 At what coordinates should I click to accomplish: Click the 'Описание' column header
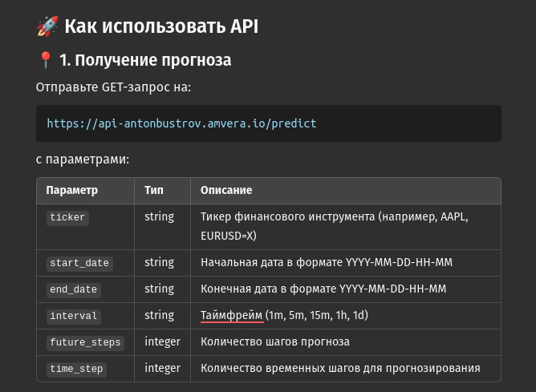click(x=226, y=190)
